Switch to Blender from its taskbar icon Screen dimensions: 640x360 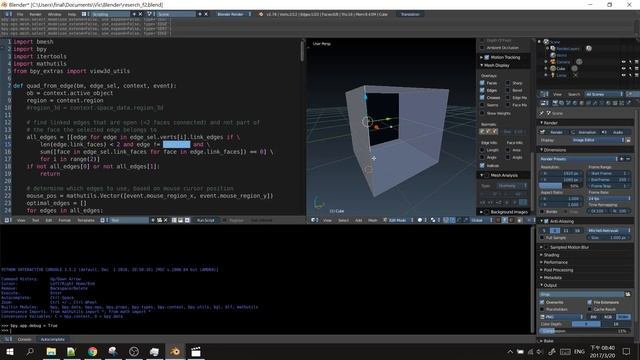click(175, 351)
